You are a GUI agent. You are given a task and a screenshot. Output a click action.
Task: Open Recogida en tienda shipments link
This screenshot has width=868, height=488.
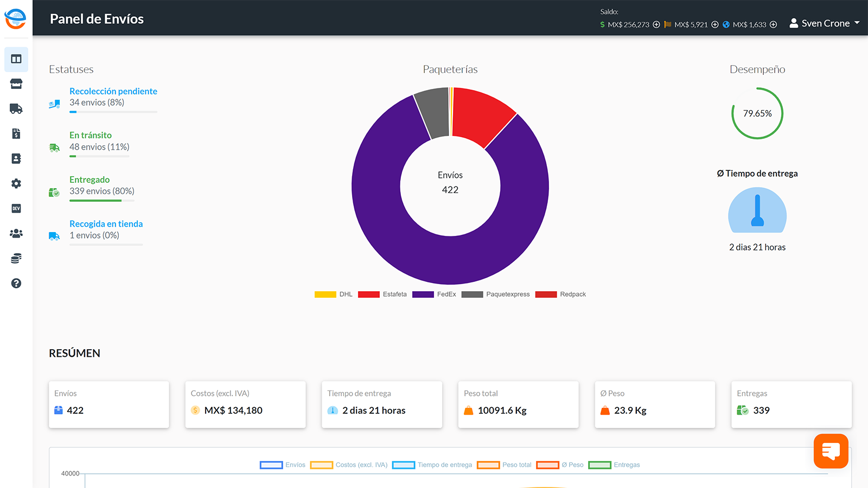tap(106, 223)
